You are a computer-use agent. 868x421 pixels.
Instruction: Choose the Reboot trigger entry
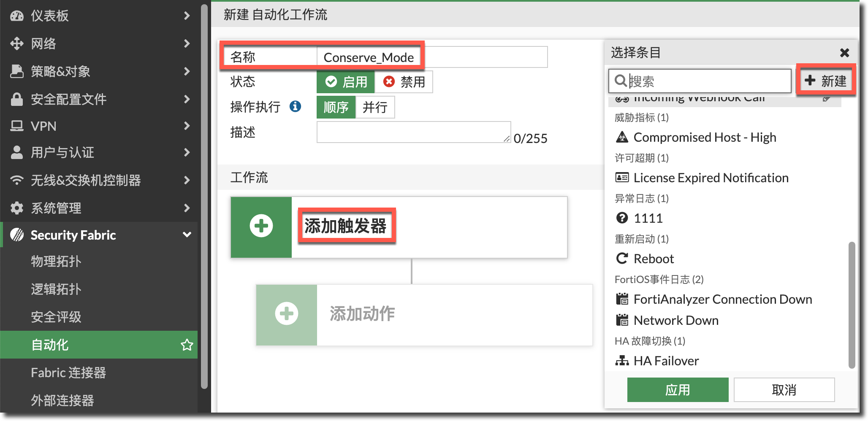pos(653,259)
